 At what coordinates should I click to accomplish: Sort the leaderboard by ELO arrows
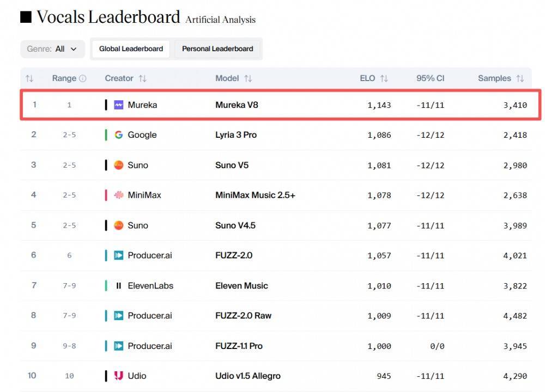384,78
